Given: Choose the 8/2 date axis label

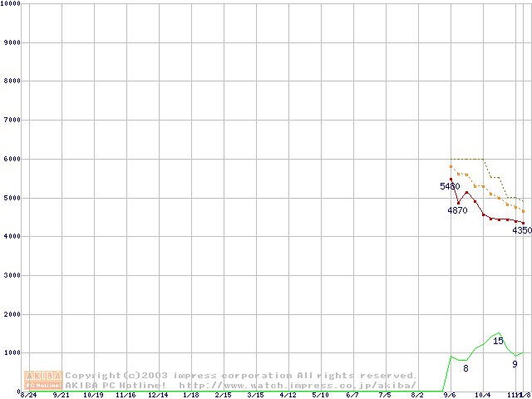Looking at the screenshot, I should tap(417, 396).
